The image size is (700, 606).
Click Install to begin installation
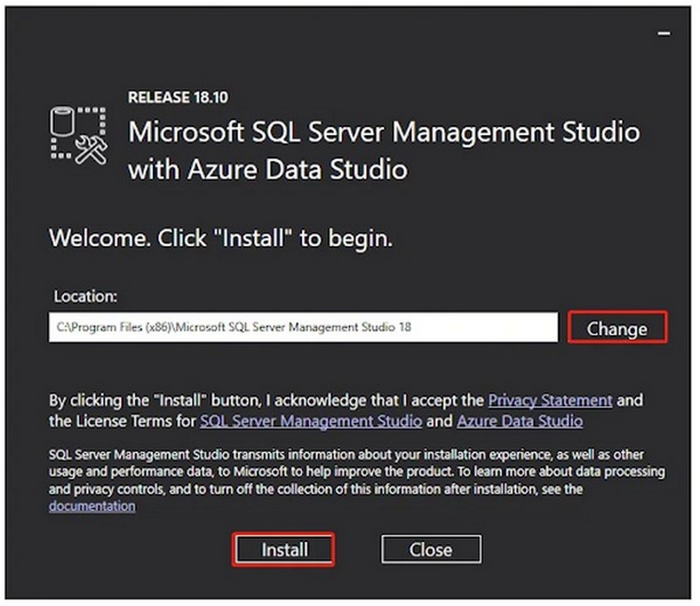[x=283, y=549]
